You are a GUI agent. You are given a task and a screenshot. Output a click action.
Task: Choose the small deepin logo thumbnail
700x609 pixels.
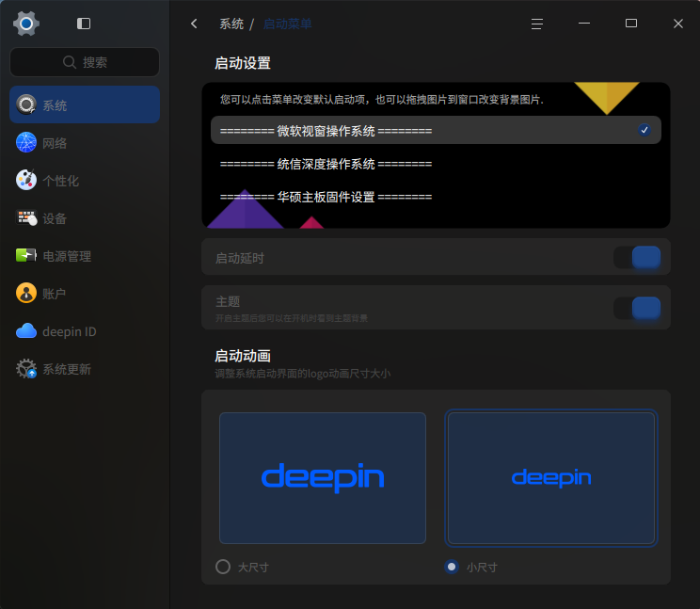point(551,478)
